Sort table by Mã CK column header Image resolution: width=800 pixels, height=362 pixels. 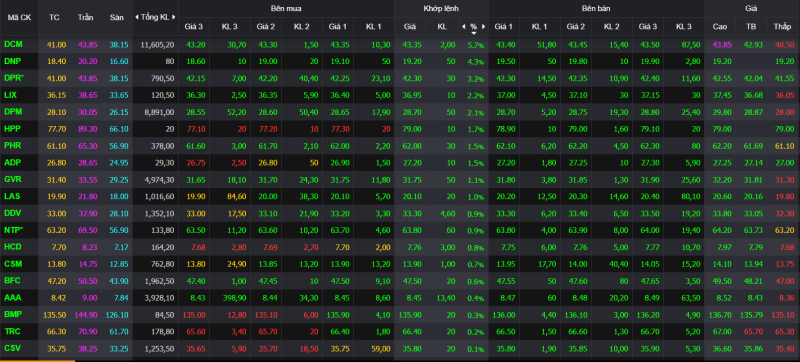19,17
